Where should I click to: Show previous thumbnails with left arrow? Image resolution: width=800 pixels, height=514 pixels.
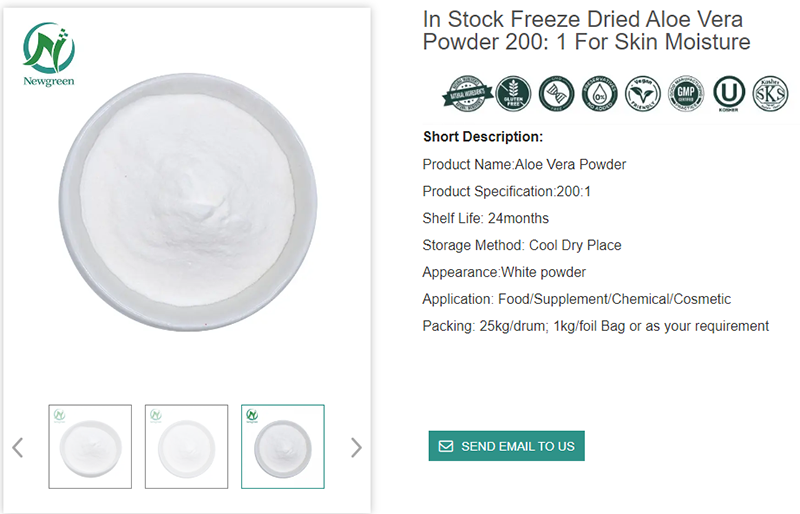[18, 447]
